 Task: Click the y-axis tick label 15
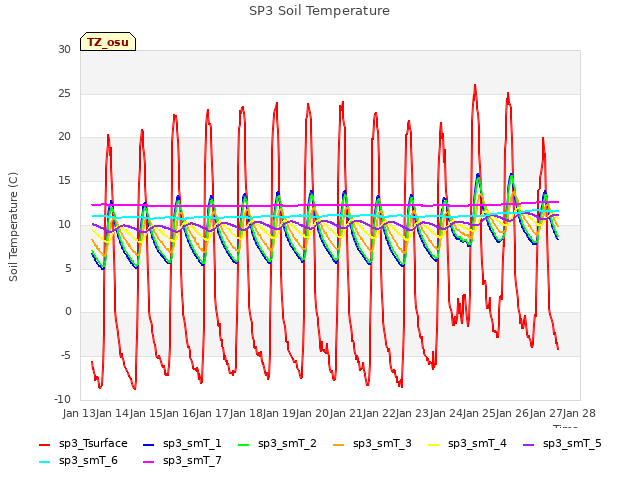tap(64, 180)
